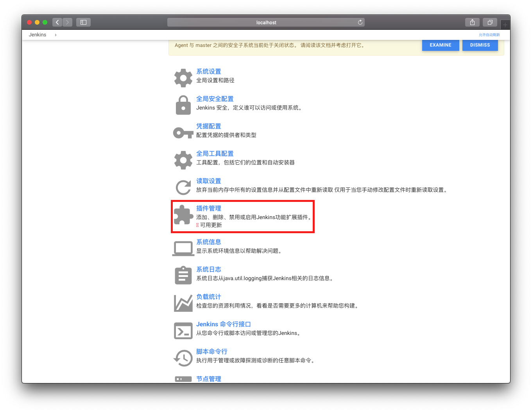
Task: Click the 配置凭据的提供者和类型 description
Action: pyautogui.click(x=226, y=135)
